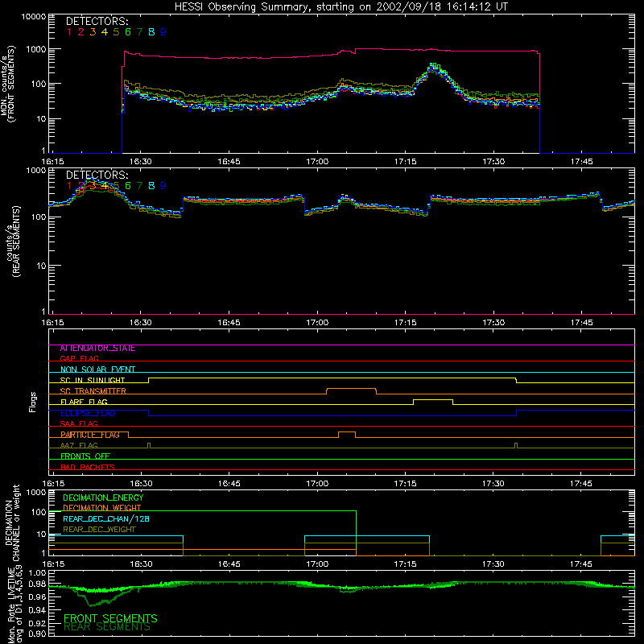The image size is (644, 644).
Task: Click DETECTORS: label in rear segments plot
Action: 97,175
